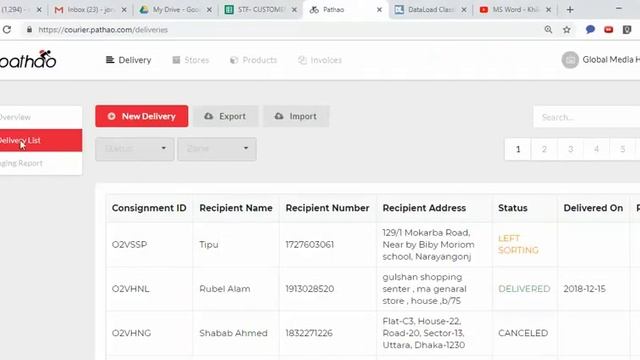
Task: Click the user avatar icon
Action: pos(570,60)
